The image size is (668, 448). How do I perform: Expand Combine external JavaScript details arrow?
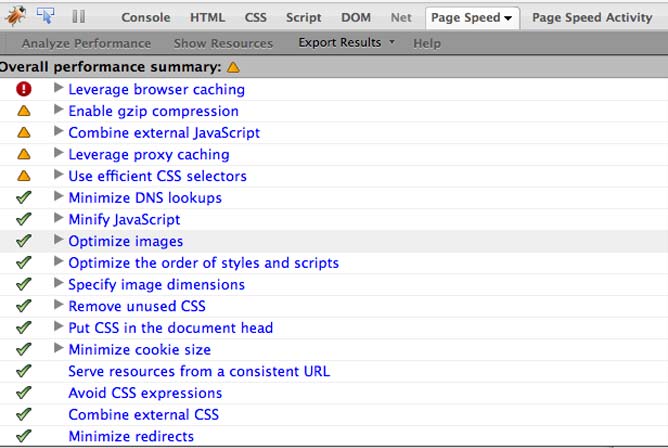coord(58,131)
